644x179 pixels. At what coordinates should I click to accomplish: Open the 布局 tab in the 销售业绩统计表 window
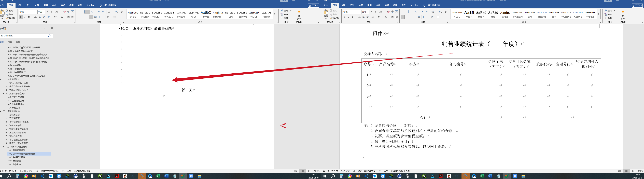[x=361, y=5]
